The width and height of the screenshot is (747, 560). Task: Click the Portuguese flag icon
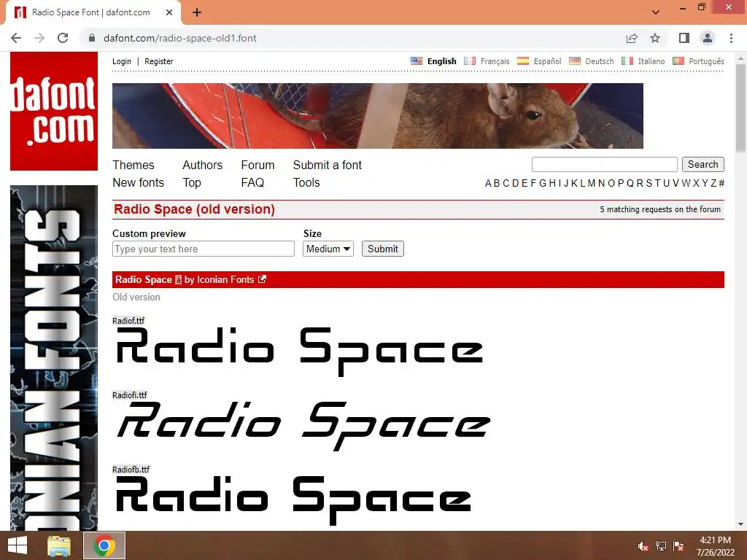click(x=678, y=61)
